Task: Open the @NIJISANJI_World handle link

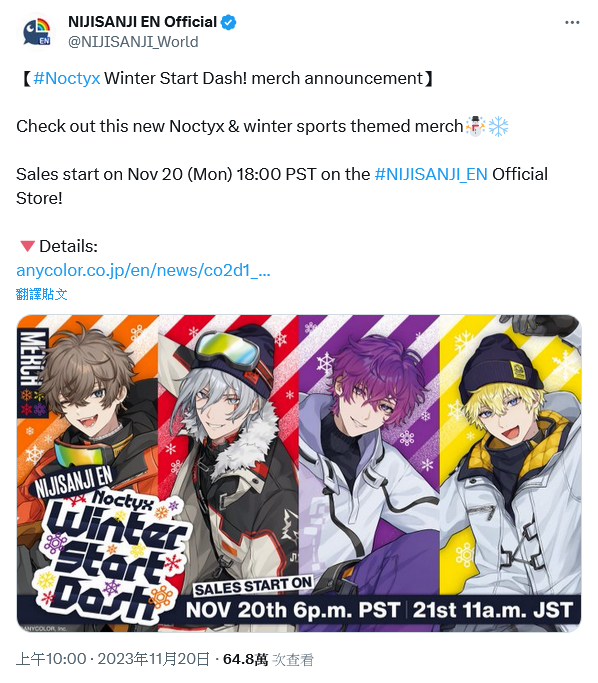Action: [133, 42]
